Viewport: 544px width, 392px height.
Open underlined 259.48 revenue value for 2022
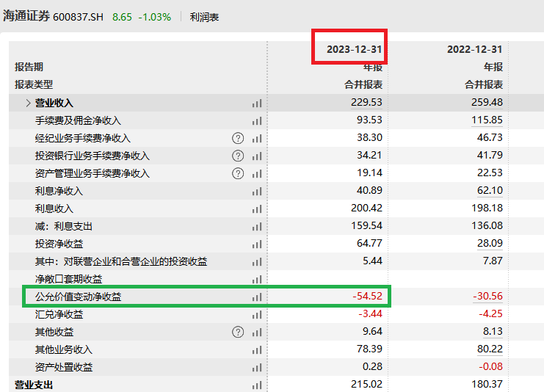point(487,102)
